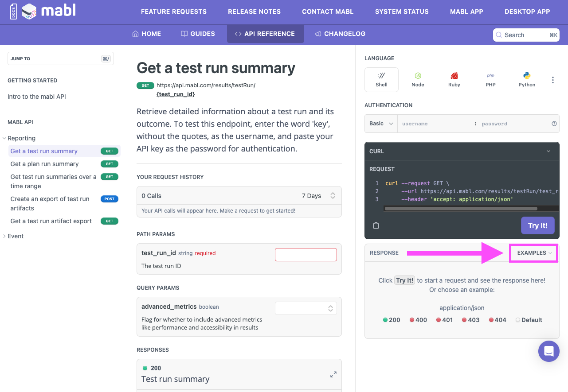Screen dimensions: 568x392
Task: Select the 200 response example
Action: pyautogui.click(x=392, y=320)
